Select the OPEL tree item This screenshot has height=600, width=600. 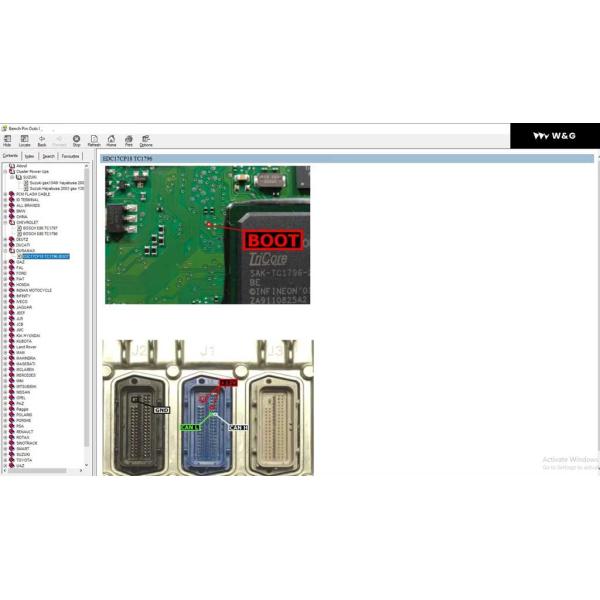tap(21, 398)
